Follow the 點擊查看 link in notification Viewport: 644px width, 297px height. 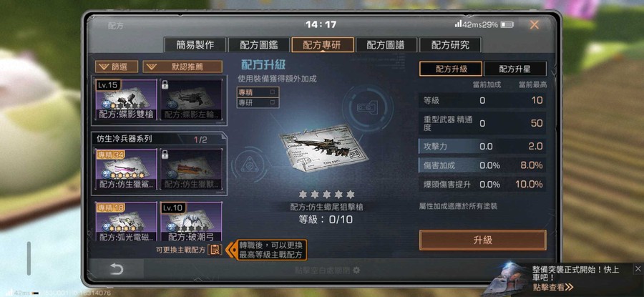[552, 287]
